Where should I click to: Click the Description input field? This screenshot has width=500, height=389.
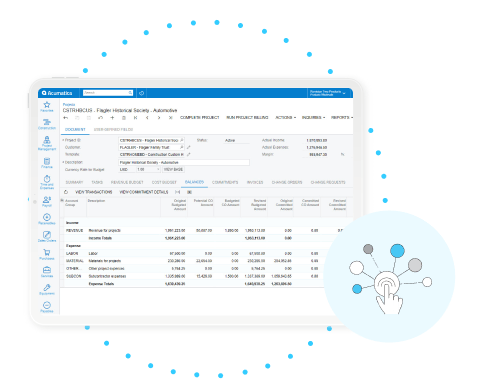(x=184, y=162)
